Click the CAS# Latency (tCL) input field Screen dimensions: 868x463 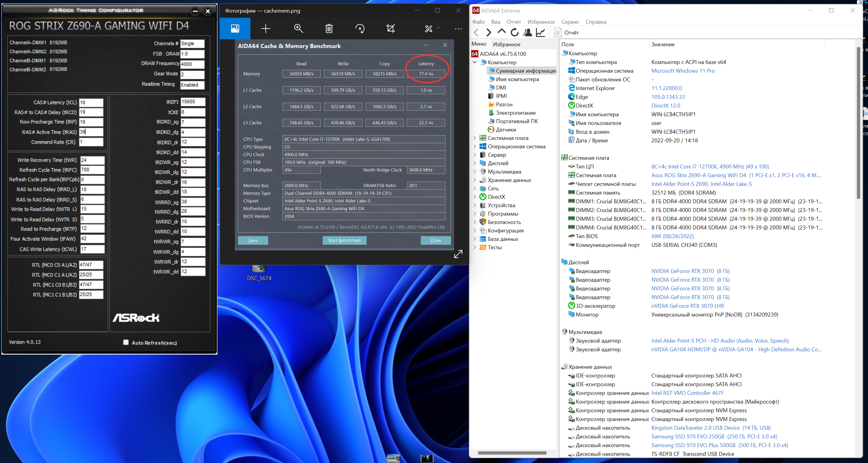click(x=91, y=102)
